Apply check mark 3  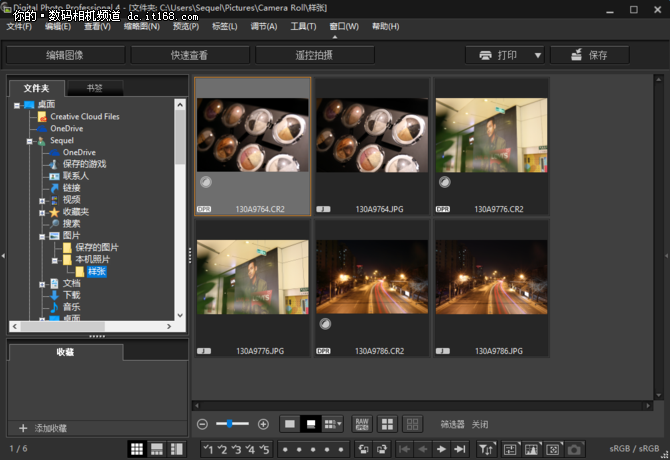tap(236, 449)
